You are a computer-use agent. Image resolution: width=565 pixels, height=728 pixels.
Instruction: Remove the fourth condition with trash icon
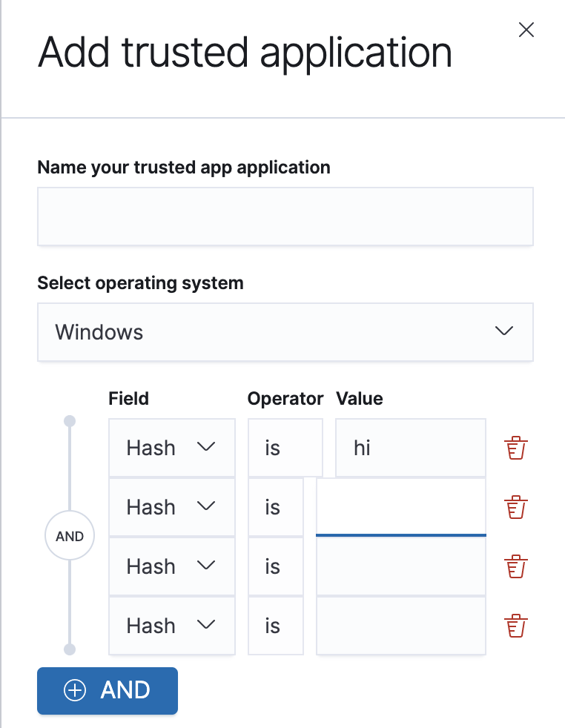(516, 626)
